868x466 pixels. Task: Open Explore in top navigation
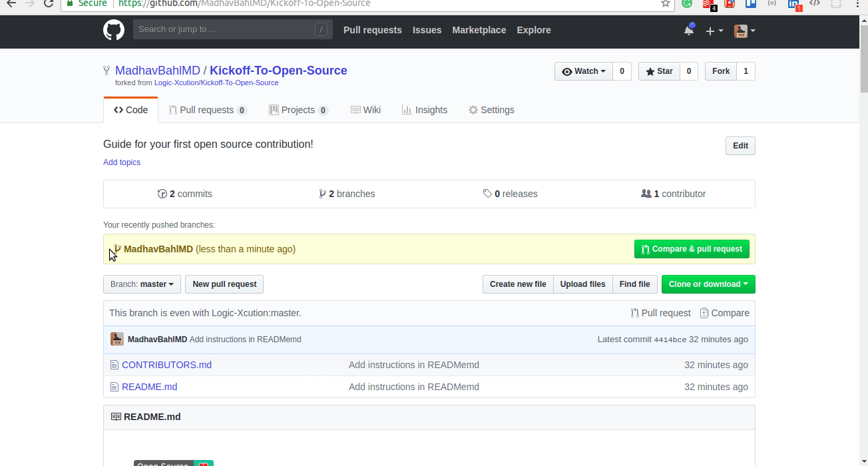point(534,30)
